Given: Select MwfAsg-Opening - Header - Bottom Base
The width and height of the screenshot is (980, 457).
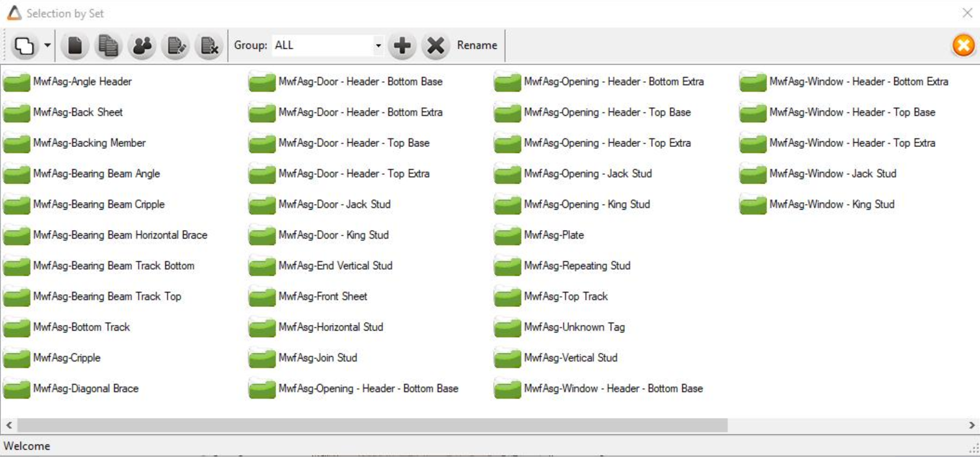Looking at the screenshot, I should coord(369,388).
